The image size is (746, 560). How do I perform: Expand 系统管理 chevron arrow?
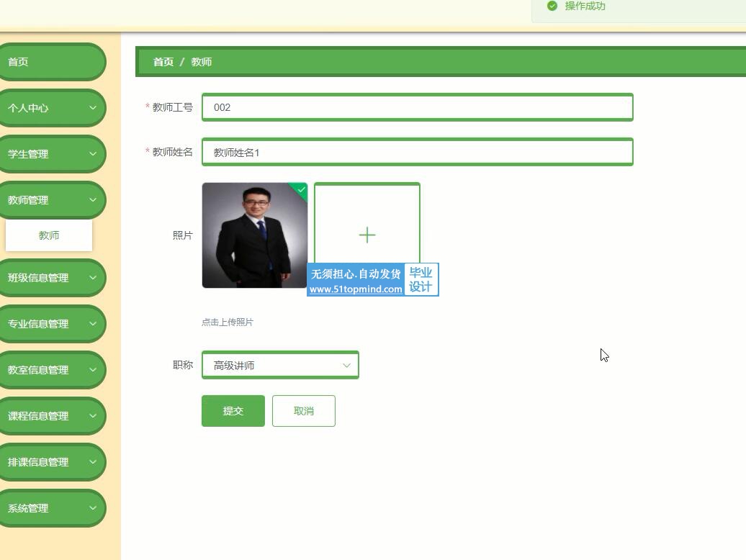click(93, 508)
